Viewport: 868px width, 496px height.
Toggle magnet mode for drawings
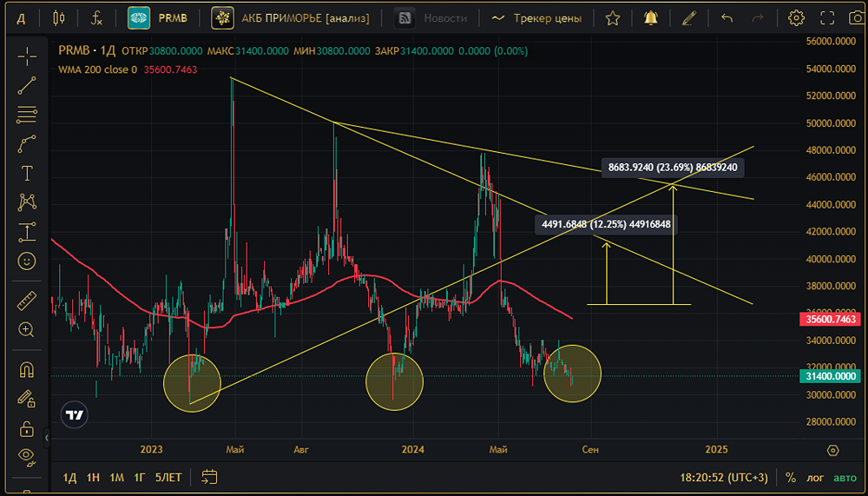coord(27,370)
